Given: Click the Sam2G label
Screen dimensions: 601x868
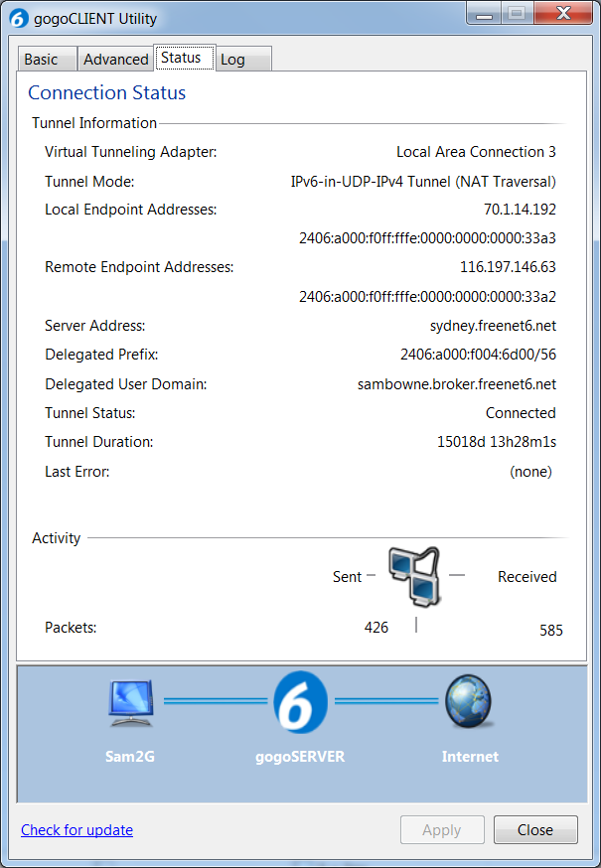Looking at the screenshot, I should pyautogui.click(x=130, y=756).
